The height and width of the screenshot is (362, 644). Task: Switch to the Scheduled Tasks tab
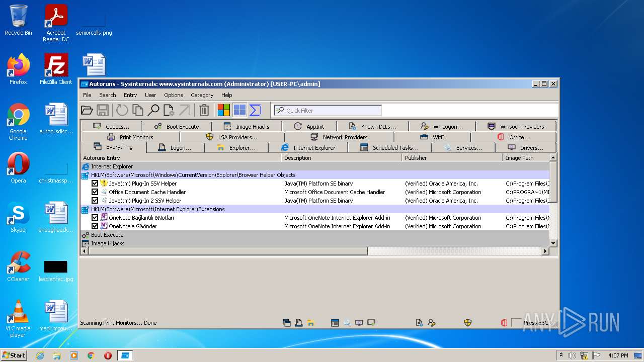click(x=389, y=148)
